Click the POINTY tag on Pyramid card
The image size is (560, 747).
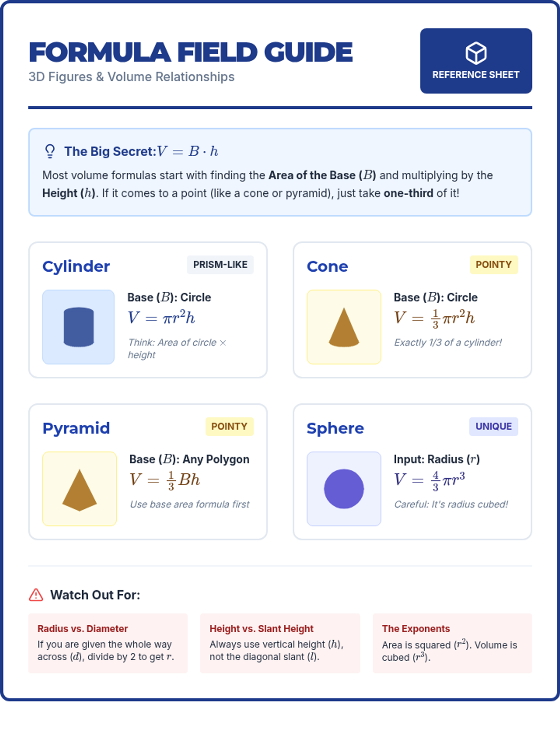pos(229,426)
